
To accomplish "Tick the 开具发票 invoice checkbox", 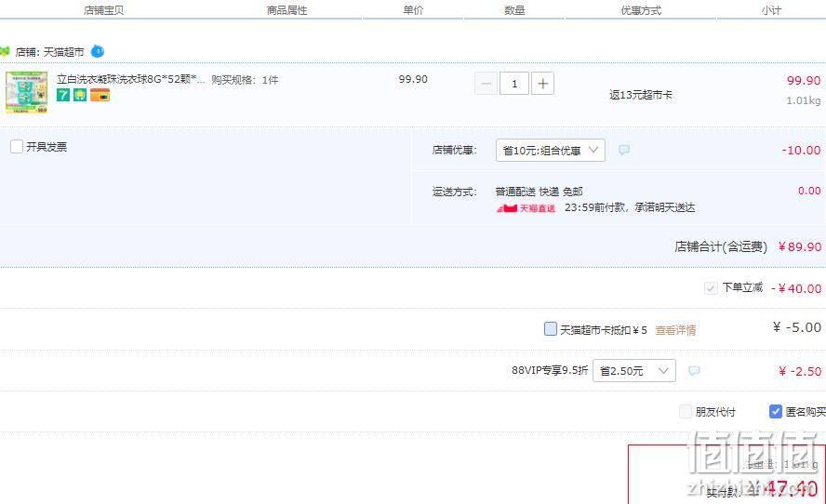I will pyautogui.click(x=17, y=146).
